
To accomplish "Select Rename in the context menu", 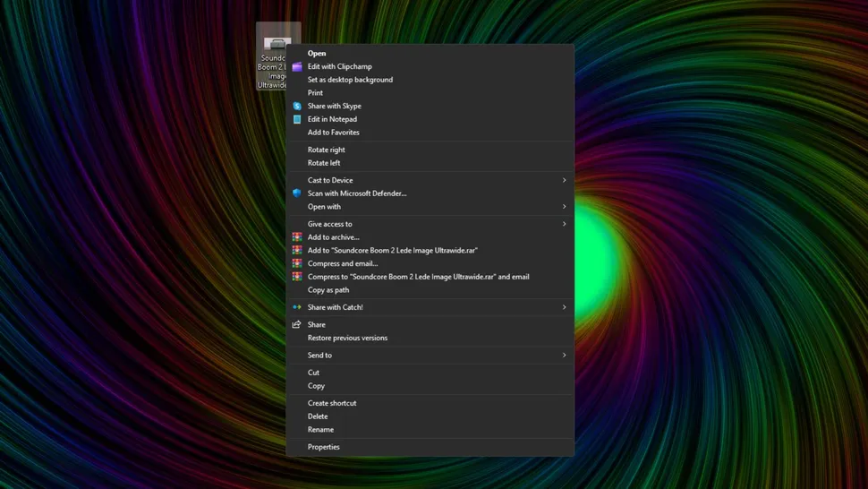I will coord(320,430).
